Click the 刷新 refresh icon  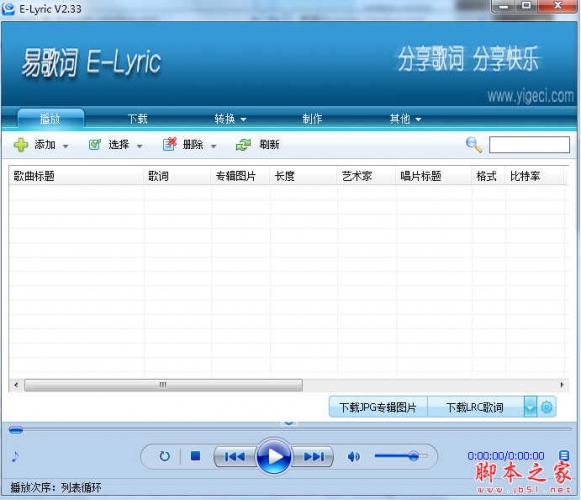243,145
